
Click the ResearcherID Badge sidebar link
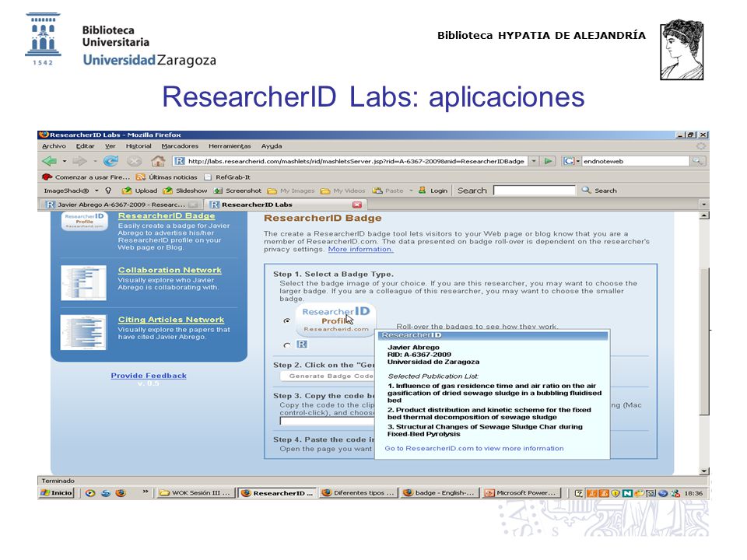pyautogui.click(x=167, y=215)
